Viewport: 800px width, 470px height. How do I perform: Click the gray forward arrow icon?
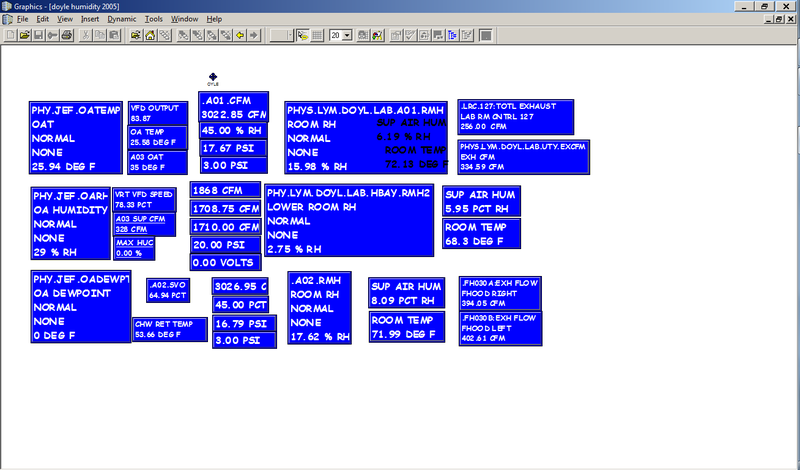click(254, 35)
